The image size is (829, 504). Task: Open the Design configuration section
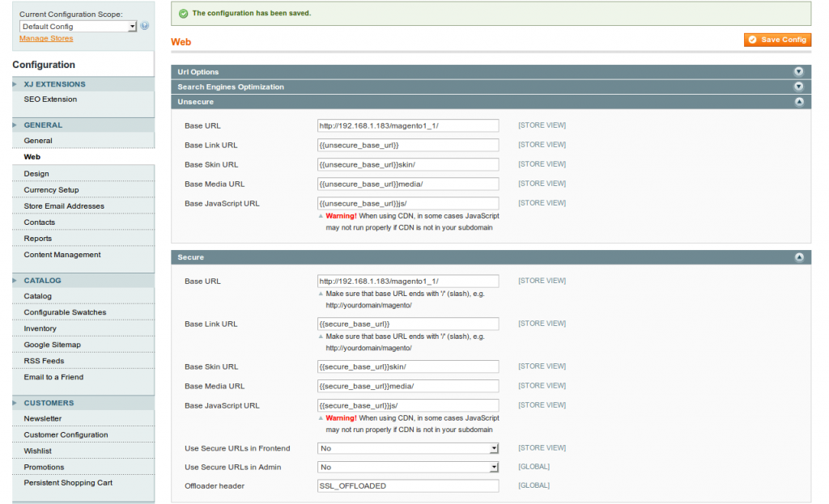point(36,174)
